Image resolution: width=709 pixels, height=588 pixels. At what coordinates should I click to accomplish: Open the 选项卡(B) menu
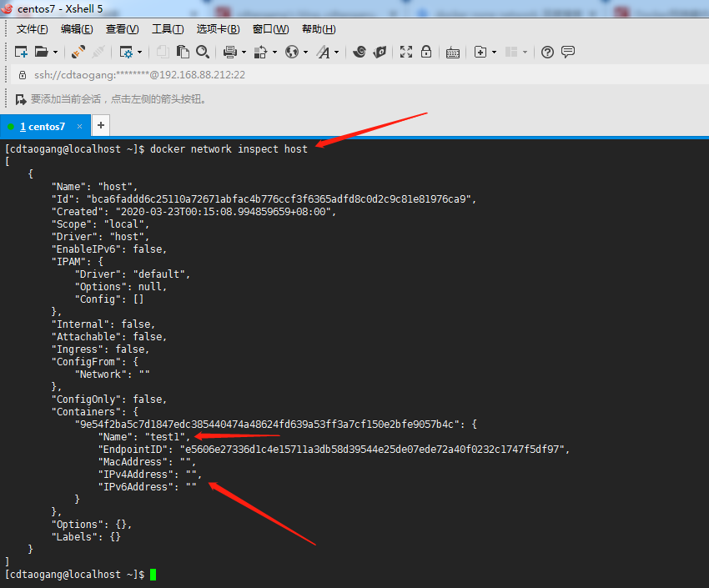tap(218, 29)
